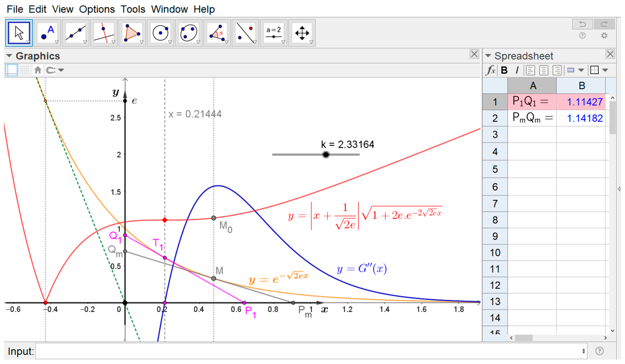625x364 pixels.
Task: Select spreadsheet column A header
Action: (532, 86)
